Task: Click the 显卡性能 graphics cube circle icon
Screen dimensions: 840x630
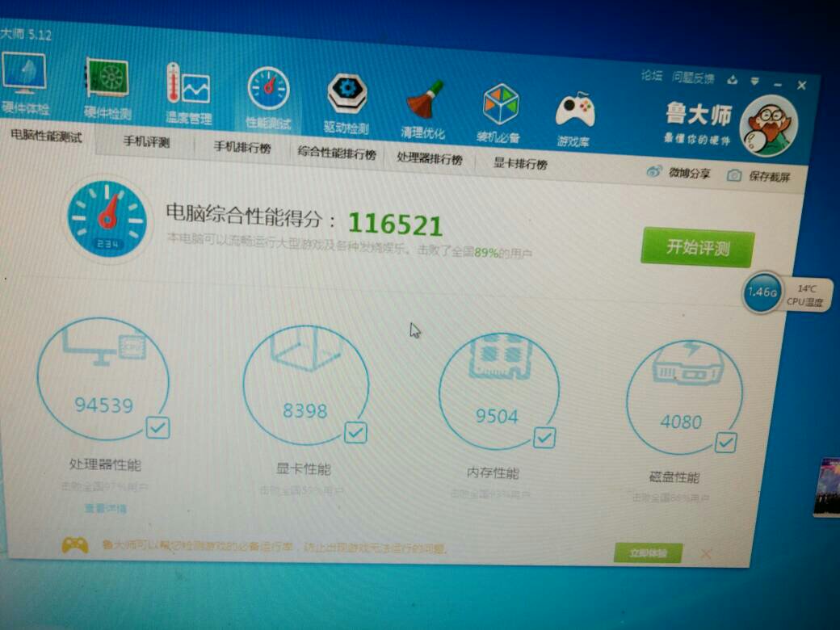Action: [x=306, y=385]
